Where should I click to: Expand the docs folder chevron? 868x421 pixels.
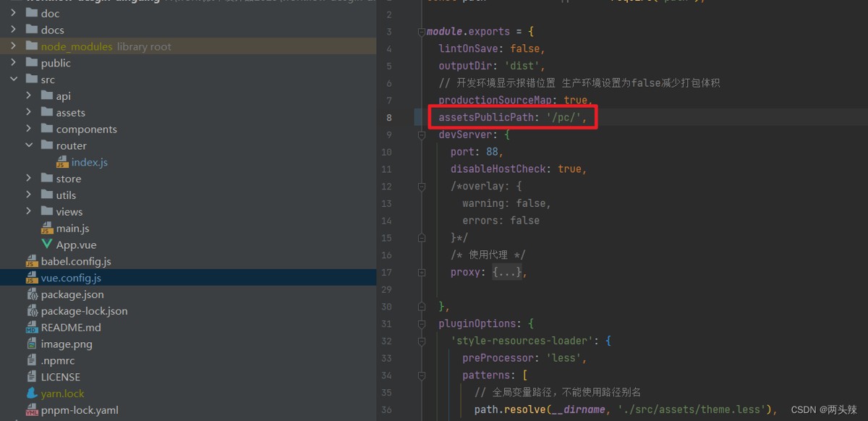[x=13, y=30]
